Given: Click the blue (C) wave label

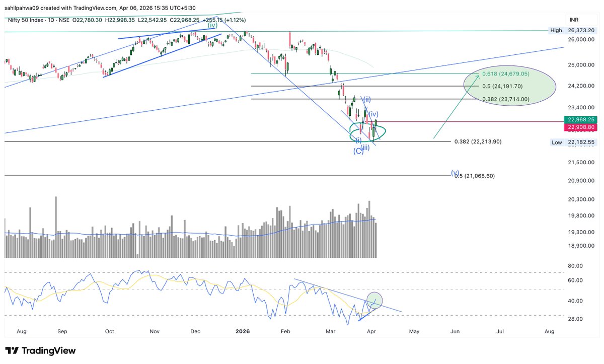Looking at the screenshot, I should 358,151.
